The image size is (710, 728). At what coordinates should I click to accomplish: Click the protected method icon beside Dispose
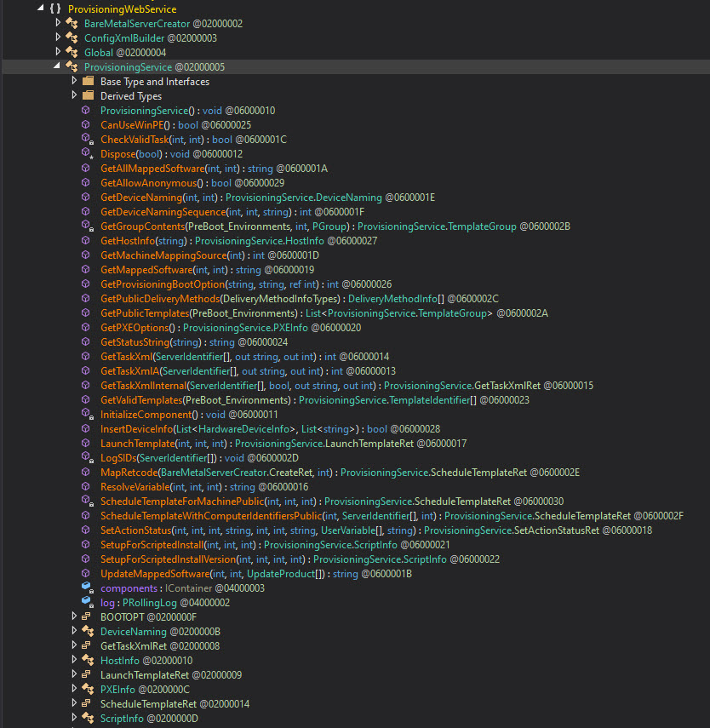88,153
